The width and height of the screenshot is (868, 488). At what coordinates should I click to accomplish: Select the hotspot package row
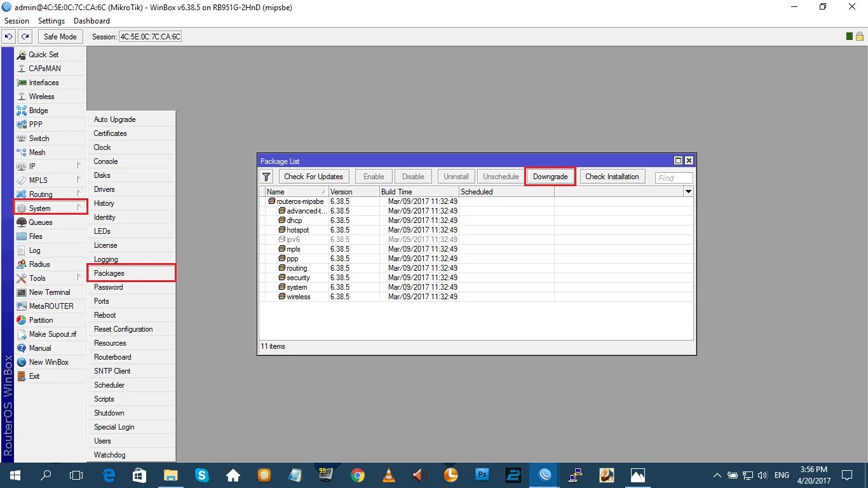tap(476, 230)
